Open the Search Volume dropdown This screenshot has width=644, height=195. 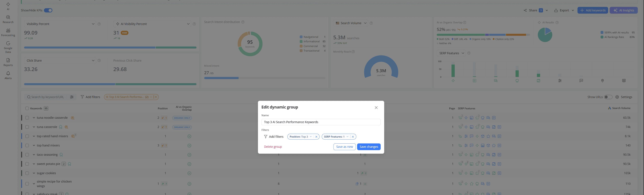351,23
